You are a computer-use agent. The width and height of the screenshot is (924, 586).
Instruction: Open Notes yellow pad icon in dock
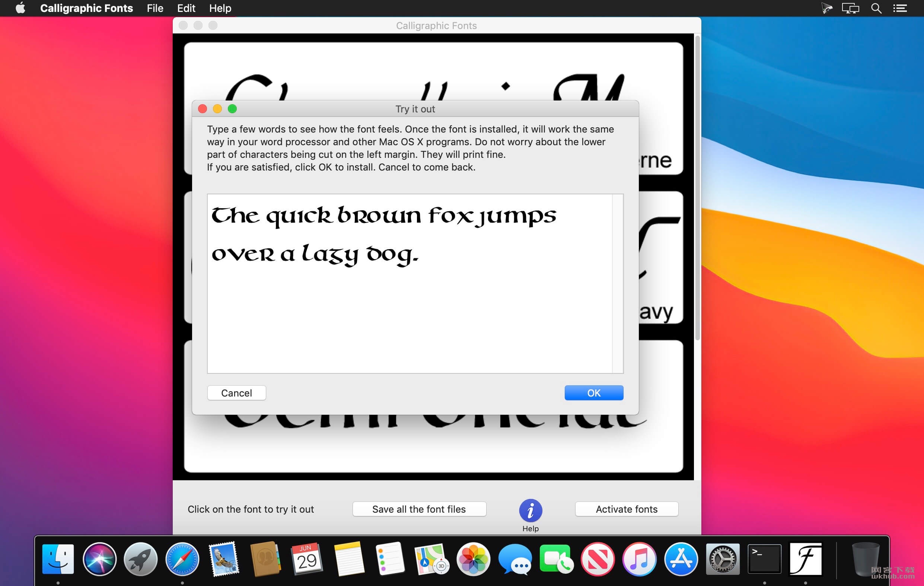(x=348, y=559)
